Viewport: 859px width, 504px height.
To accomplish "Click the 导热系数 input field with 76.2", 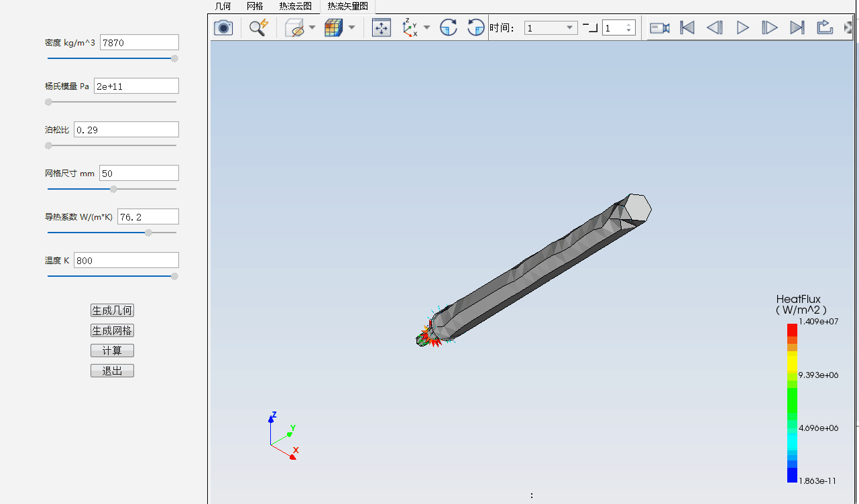I will point(148,216).
